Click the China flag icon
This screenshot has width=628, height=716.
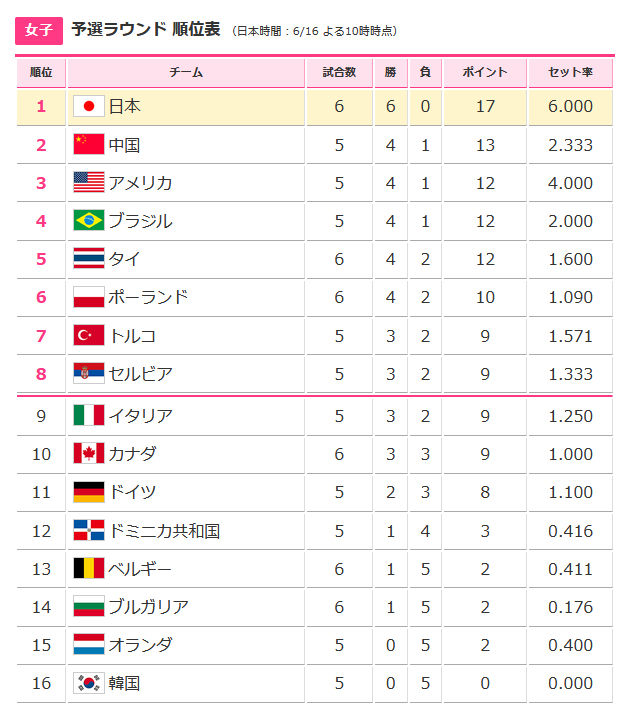click(x=89, y=145)
